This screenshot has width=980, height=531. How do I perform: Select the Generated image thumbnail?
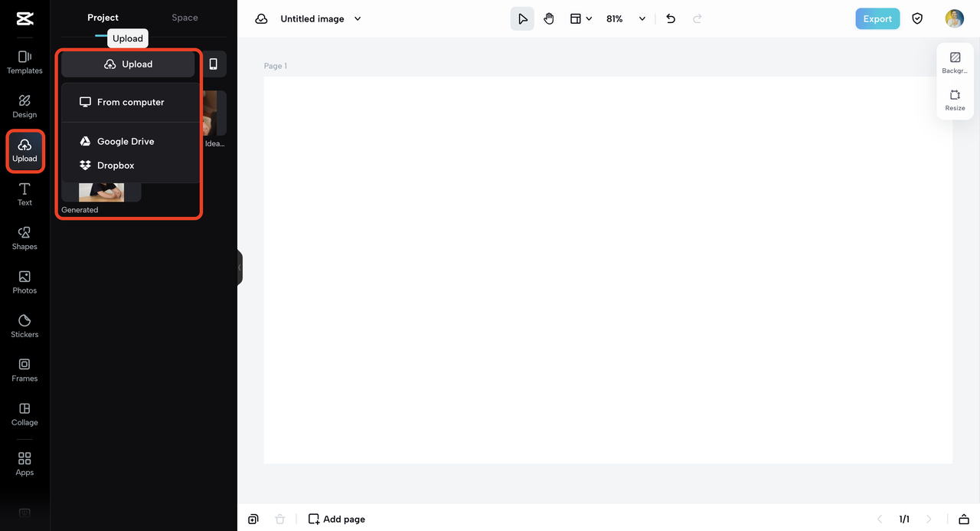(101, 192)
